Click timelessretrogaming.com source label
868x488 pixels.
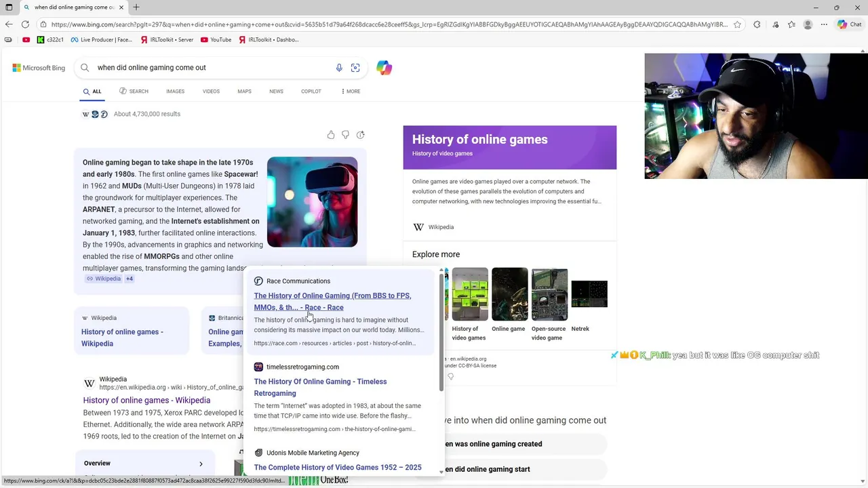pos(302,367)
